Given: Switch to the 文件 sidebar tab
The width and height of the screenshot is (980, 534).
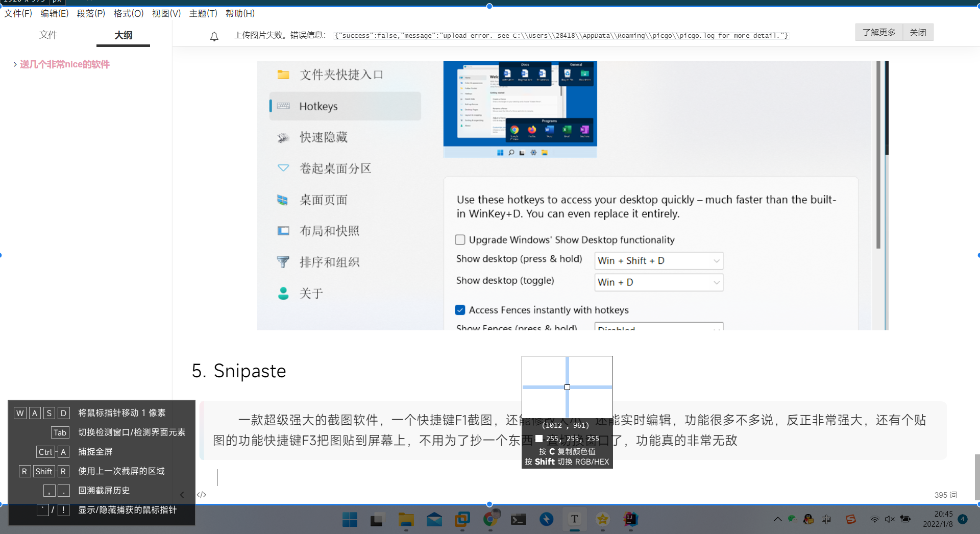Looking at the screenshot, I should click(x=48, y=35).
